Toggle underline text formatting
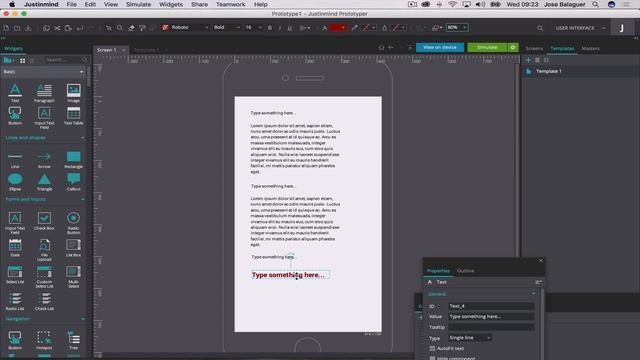The image size is (640, 360). [x=290, y=28]
